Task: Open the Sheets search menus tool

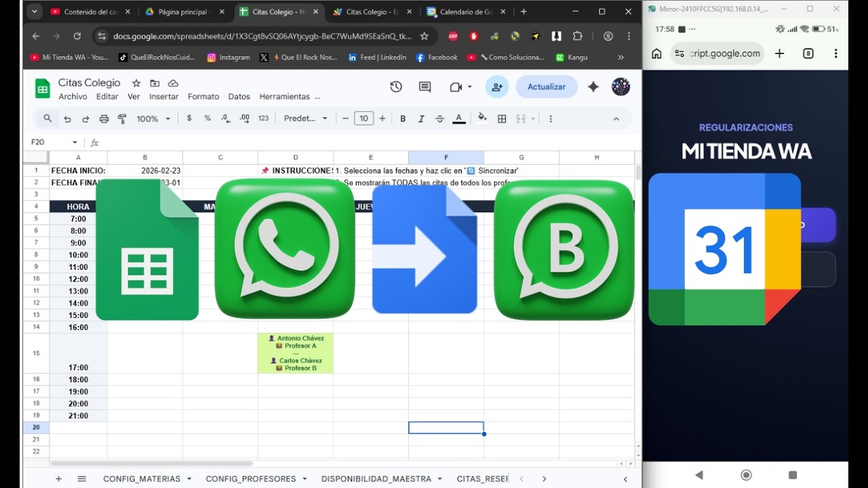Action: coord(47,119)
